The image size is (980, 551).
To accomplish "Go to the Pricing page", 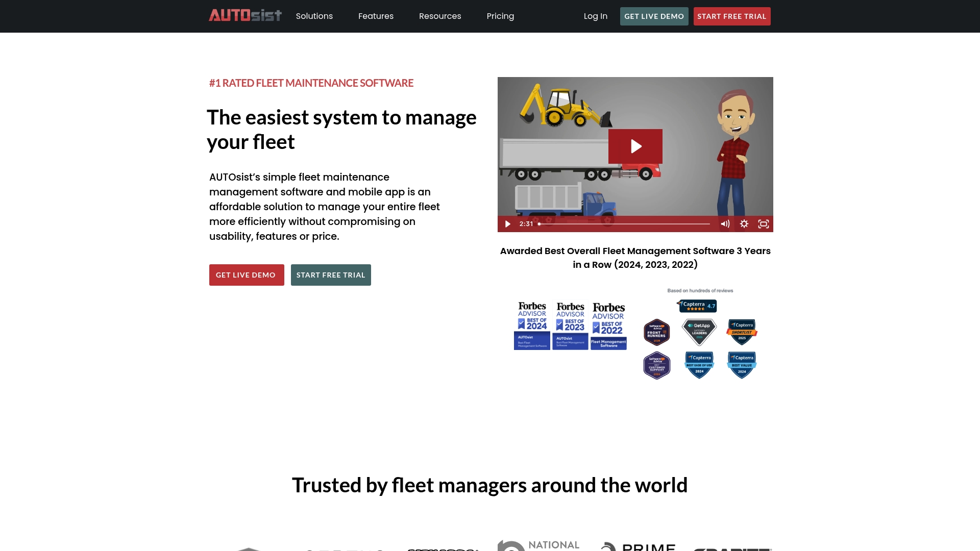I will pyautogui.click(x=500, y=16).
